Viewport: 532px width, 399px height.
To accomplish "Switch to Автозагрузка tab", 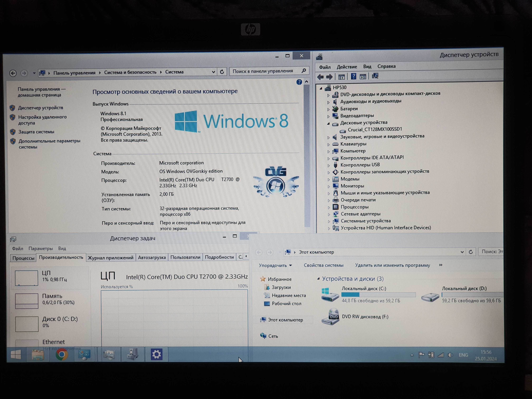I will [152, 257].
